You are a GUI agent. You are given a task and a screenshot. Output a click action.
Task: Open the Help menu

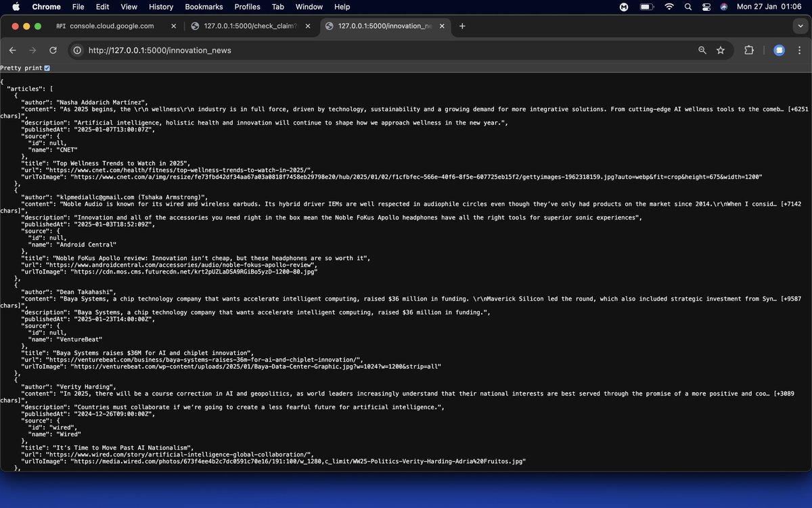pos(342,7)
